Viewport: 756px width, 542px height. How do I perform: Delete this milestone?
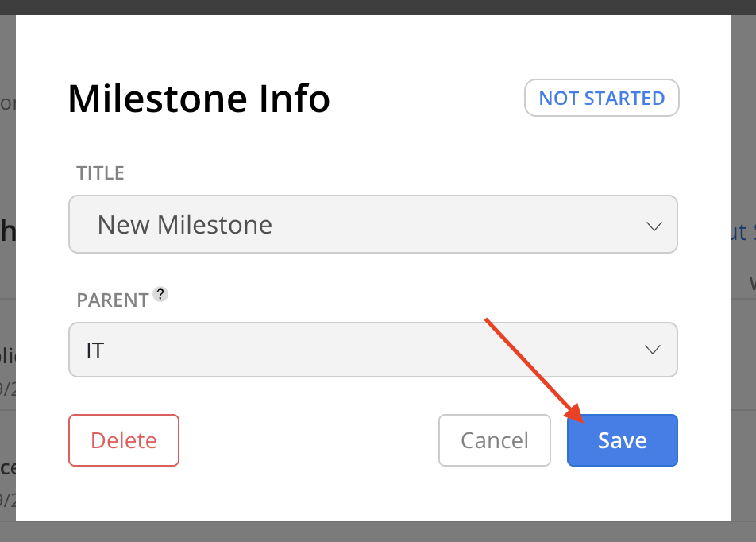[124, 440]
